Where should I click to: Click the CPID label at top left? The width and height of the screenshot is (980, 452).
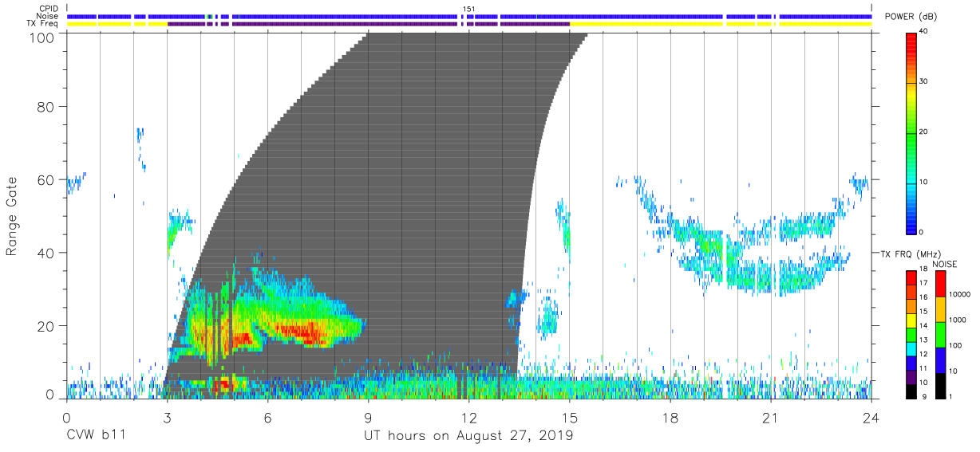(x=48, y=9)
